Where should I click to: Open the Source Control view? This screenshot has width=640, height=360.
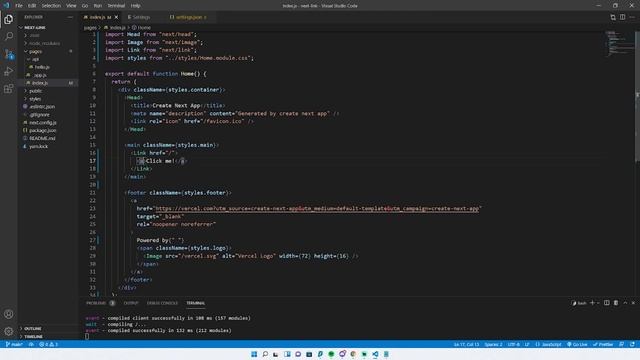[9, 54]
